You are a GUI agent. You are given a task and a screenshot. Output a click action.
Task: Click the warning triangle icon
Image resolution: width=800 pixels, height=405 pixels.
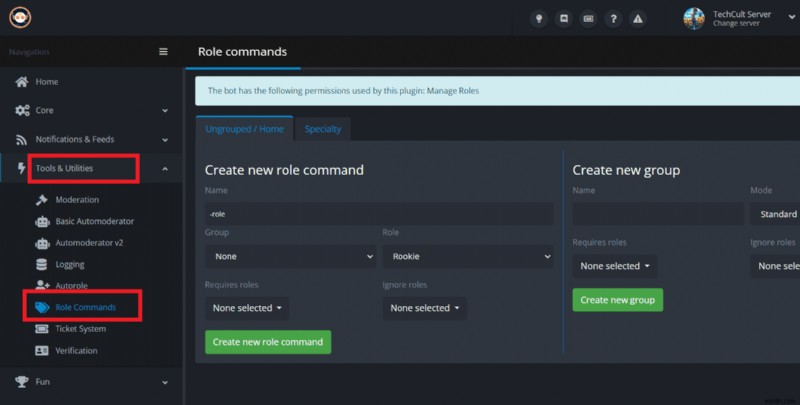[638, 18]
